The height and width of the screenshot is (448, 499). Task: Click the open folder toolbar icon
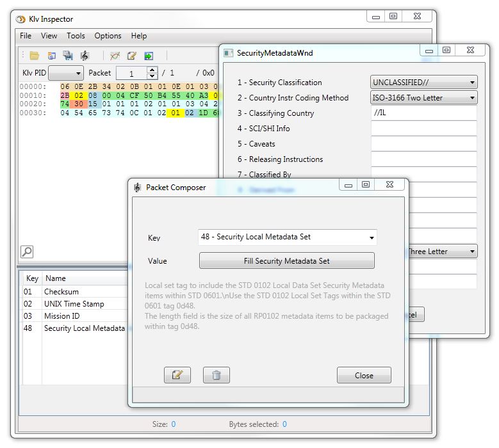point(35,56)
